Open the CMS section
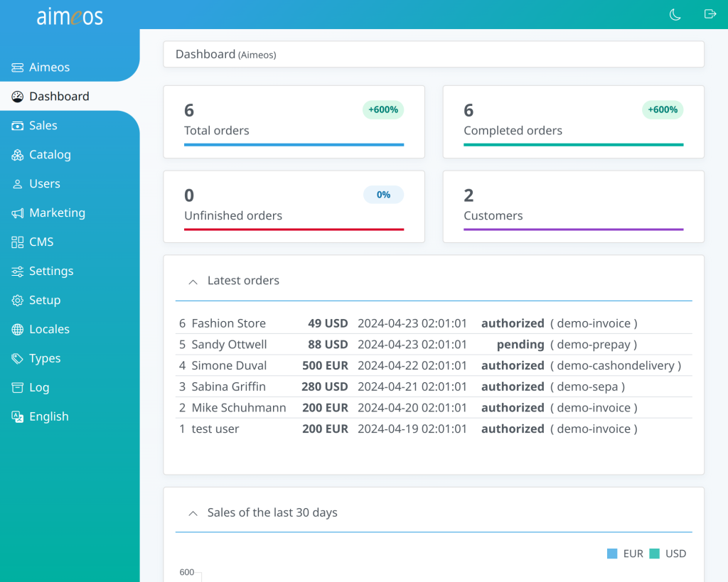This screenshot has width=728, height=582. point(41,242)
